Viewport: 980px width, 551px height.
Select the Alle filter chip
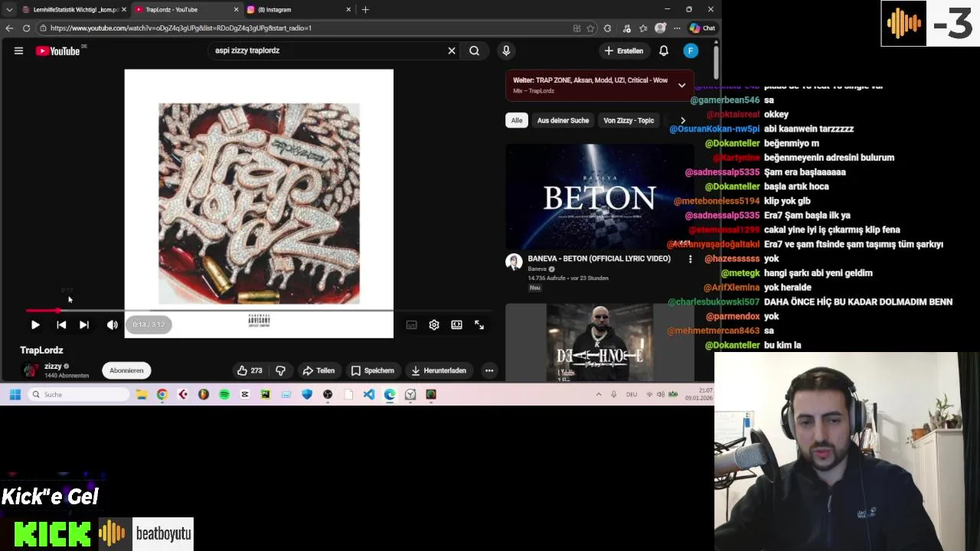(x=517, y=120)
